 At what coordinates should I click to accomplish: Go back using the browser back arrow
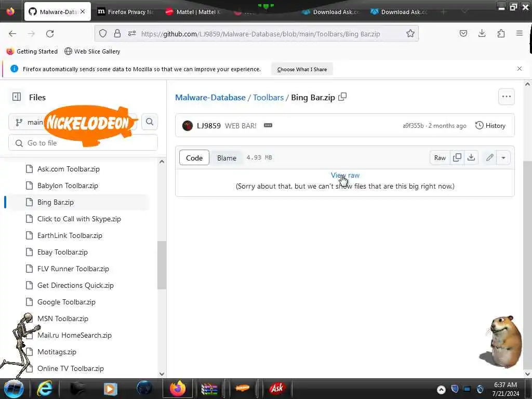click(12, 34)
